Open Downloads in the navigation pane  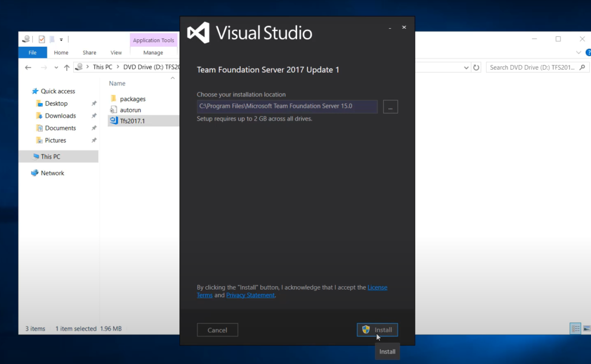pyautogui.click(x=60, y=116)
